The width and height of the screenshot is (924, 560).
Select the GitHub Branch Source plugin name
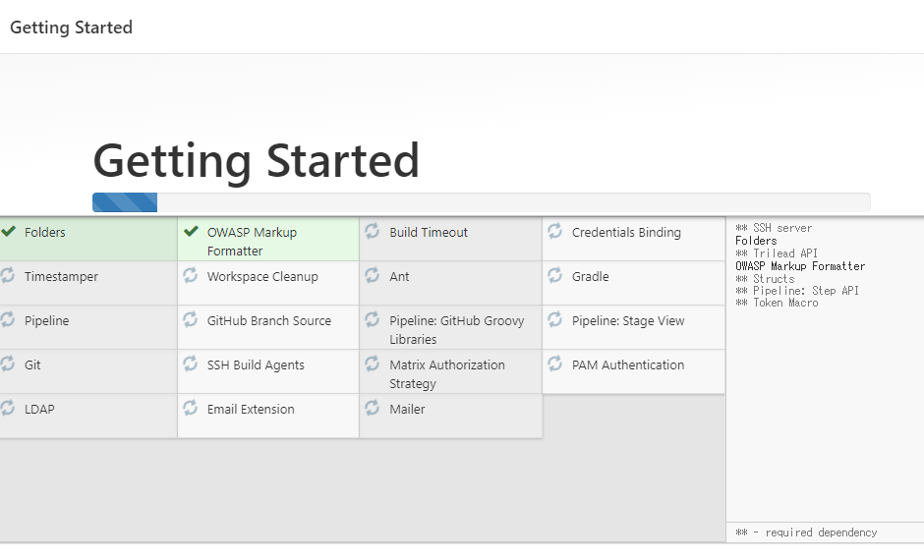click(268, 320)
